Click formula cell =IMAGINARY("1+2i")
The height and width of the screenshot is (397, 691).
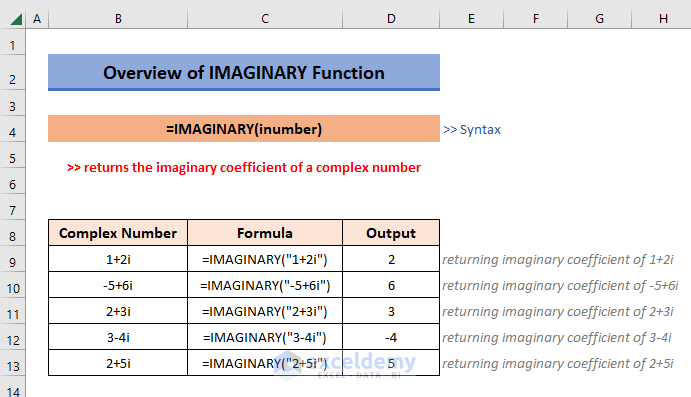pos(265,259)
